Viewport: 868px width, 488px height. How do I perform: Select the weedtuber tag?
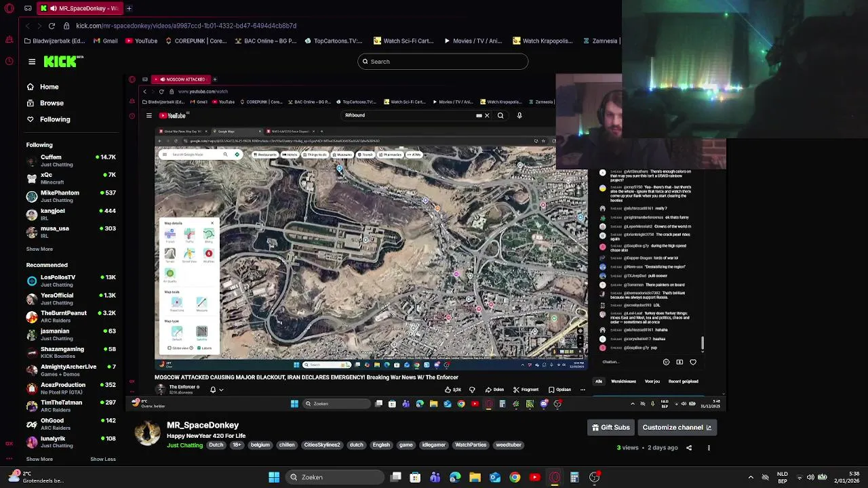(x=509, y=445)
